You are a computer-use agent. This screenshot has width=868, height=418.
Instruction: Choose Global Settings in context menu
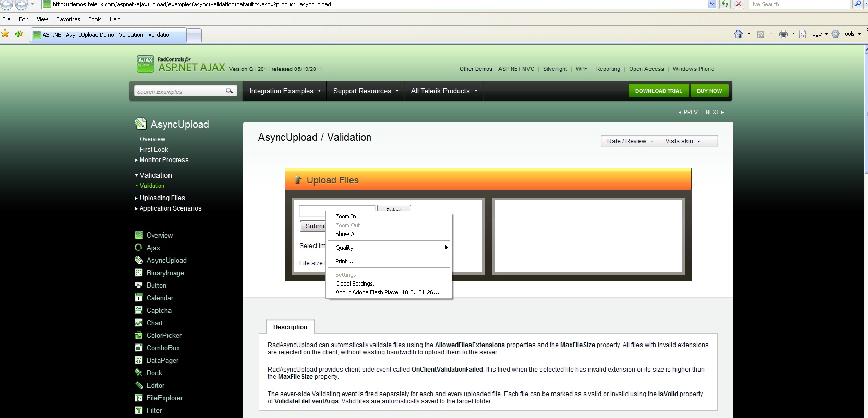coord(389,284)
